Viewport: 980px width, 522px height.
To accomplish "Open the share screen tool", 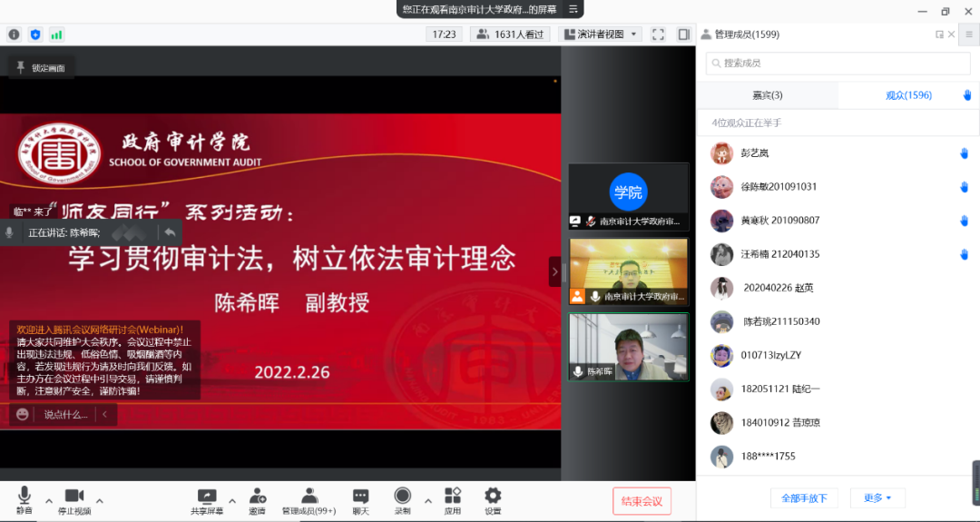I will (x=207, y=497).
